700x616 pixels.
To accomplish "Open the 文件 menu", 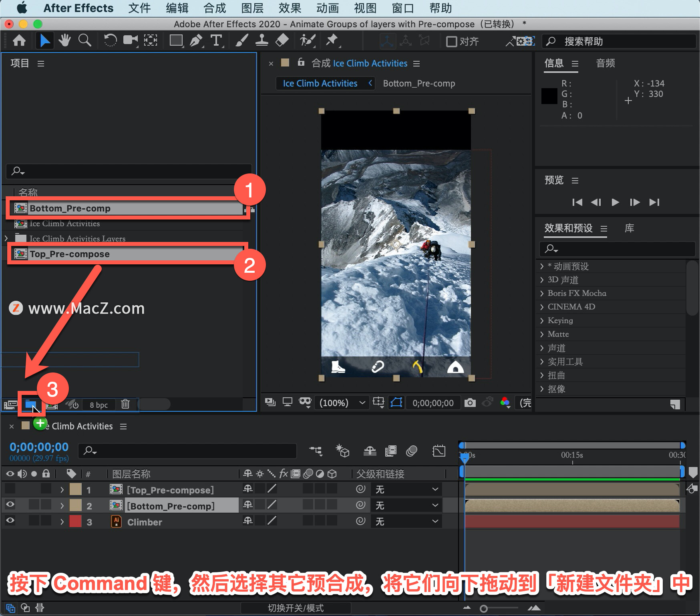I will [x=139, y=8].
